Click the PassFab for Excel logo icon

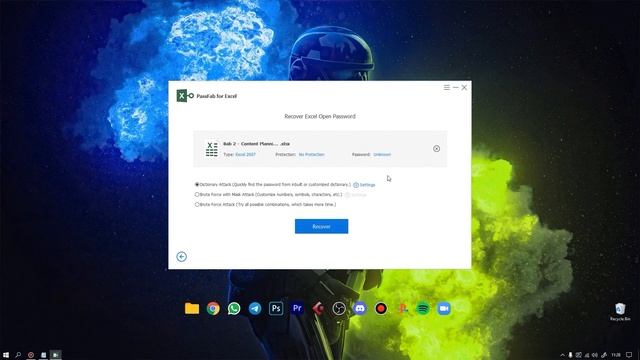[x=185, y=96]
